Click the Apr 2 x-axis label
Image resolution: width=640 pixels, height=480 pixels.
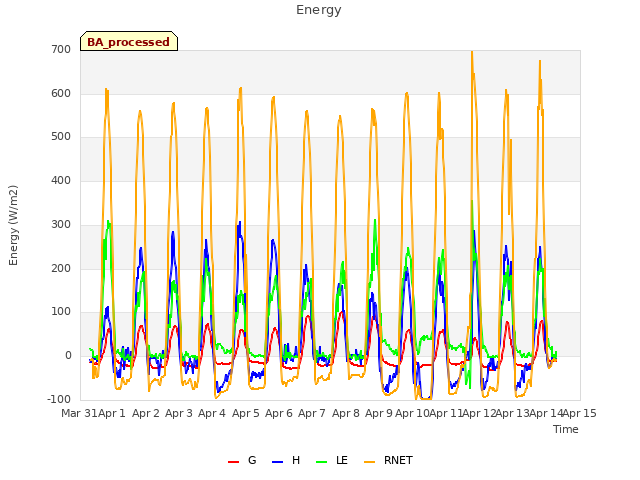[x=146, y=413]
